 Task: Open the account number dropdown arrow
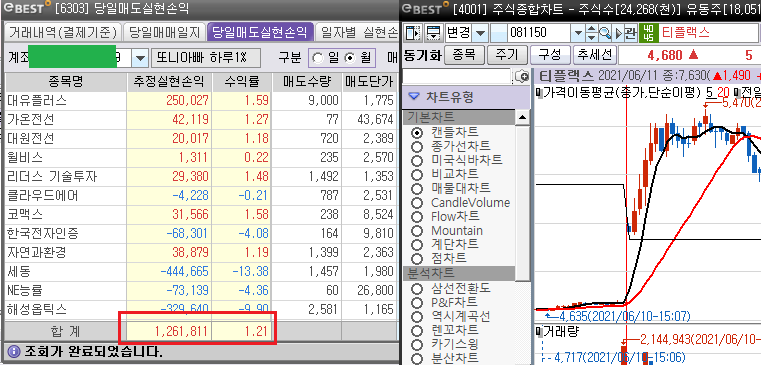click(140, 58)
